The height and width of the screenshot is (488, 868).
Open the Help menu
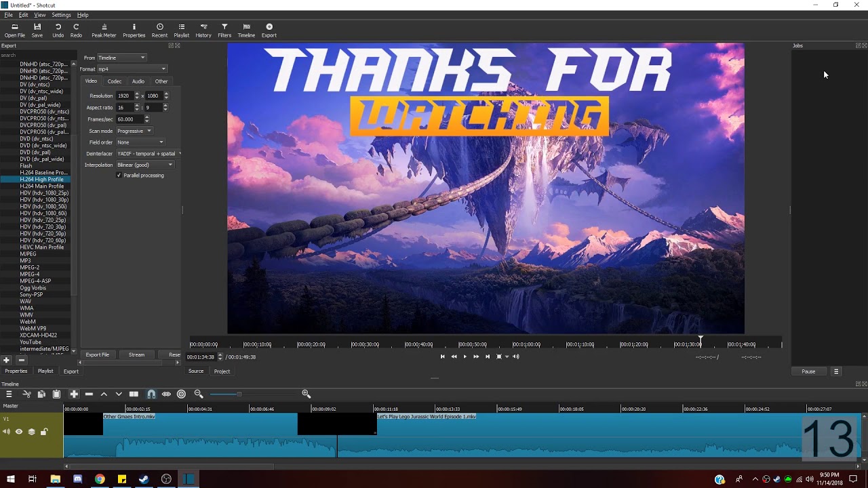click(83, 15)
